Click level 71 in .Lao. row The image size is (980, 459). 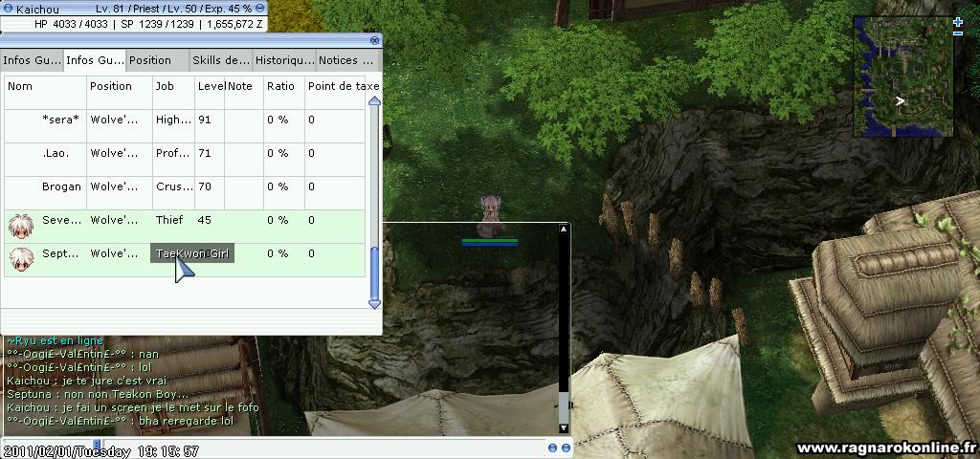point(205,153)
